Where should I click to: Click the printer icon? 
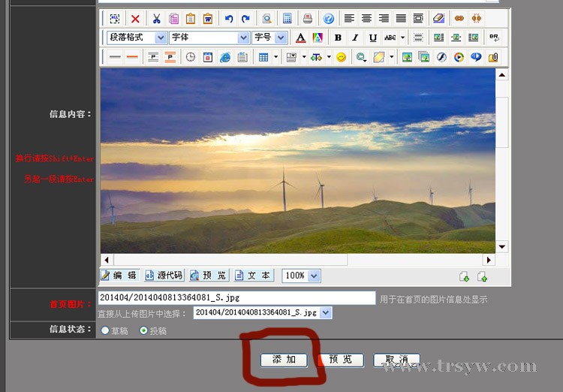307,19
